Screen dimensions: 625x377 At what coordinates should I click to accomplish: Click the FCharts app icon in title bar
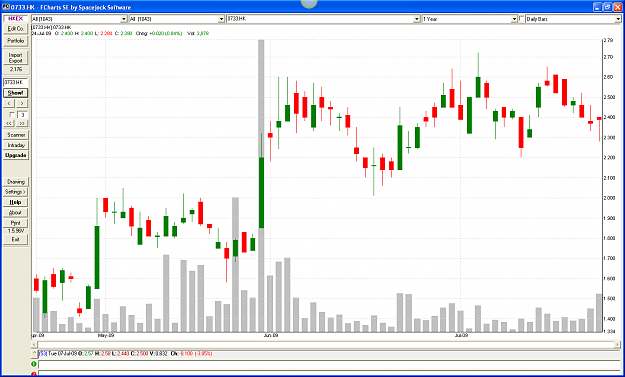click(x=6, y=7)
